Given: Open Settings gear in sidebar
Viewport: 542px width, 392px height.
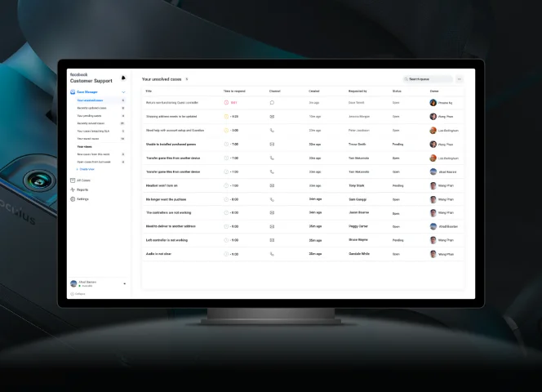Looking at the screenshot, I should coord(73,198).
